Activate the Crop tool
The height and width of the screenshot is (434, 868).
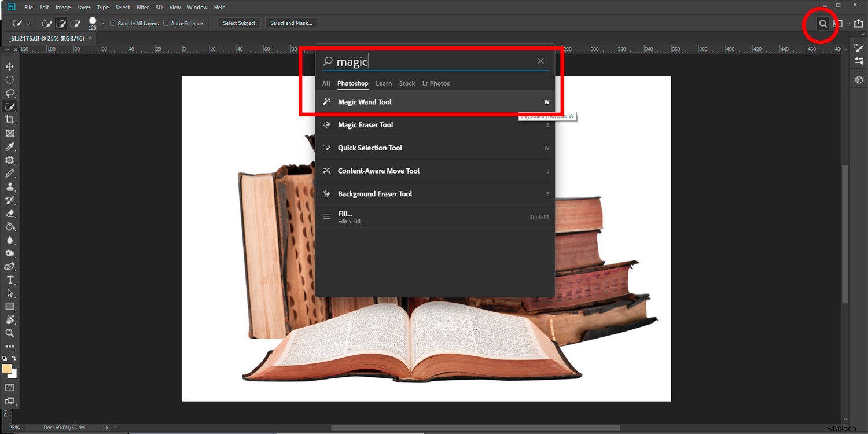click(10, 120)
